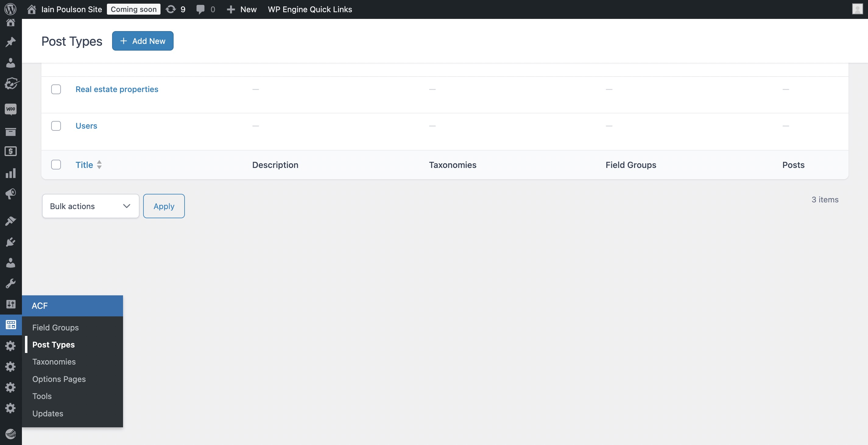Click the Posts column footer
This screenshot has width=868, height=445.
tap(793, 165)
